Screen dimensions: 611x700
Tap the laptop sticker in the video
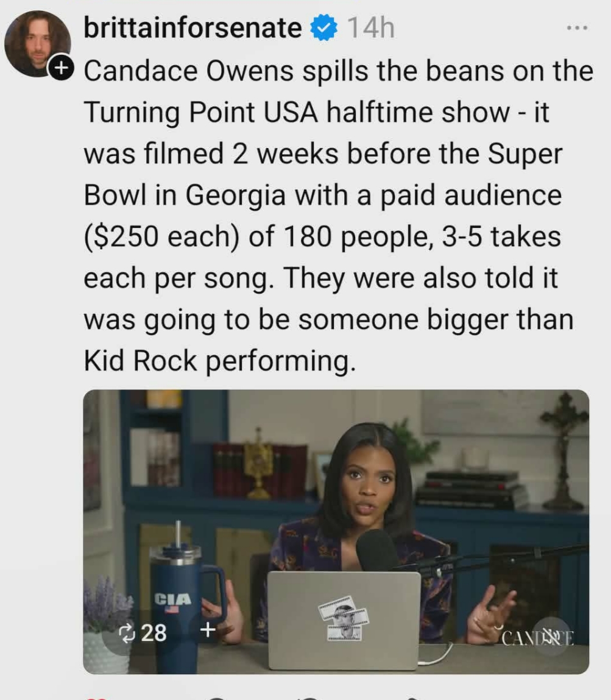(x=344, y=618)
